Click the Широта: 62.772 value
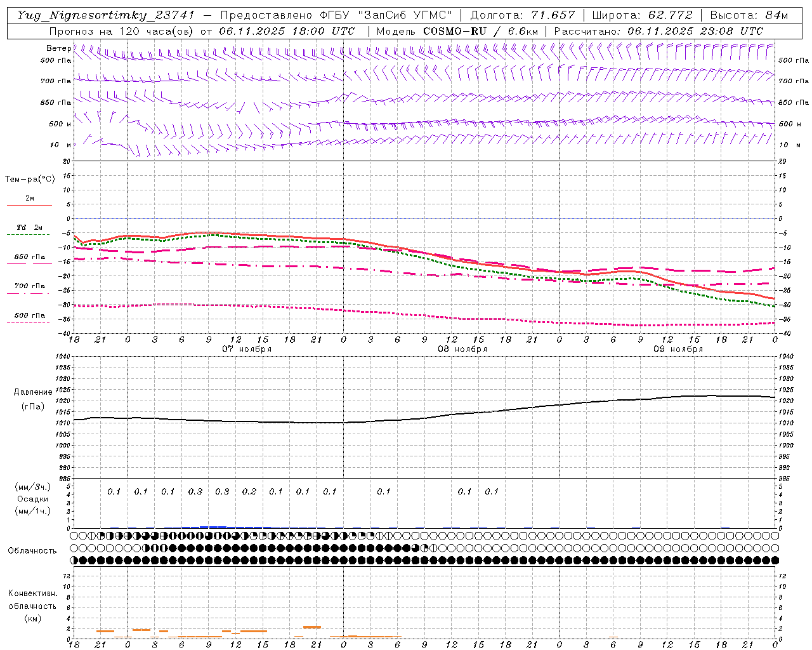 (643, 15)
